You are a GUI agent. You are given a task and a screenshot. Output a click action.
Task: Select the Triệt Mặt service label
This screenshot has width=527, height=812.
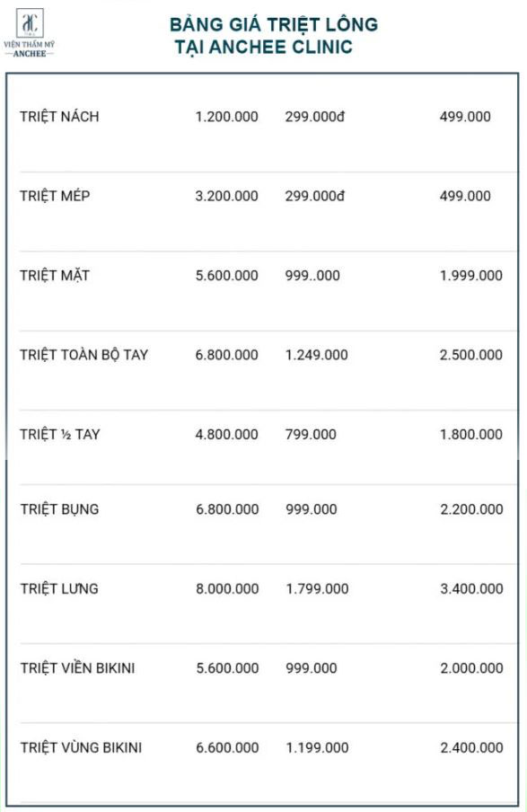tap(55, 276)
